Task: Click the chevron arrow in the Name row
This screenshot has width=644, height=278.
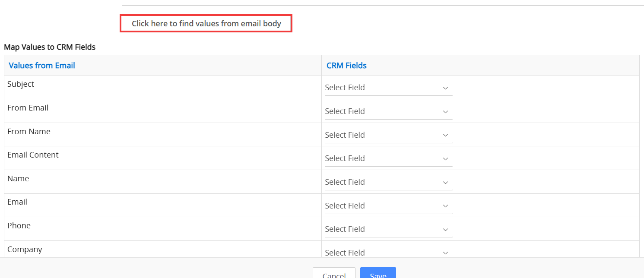Action: pyautogui.click(x=445, y=183)
